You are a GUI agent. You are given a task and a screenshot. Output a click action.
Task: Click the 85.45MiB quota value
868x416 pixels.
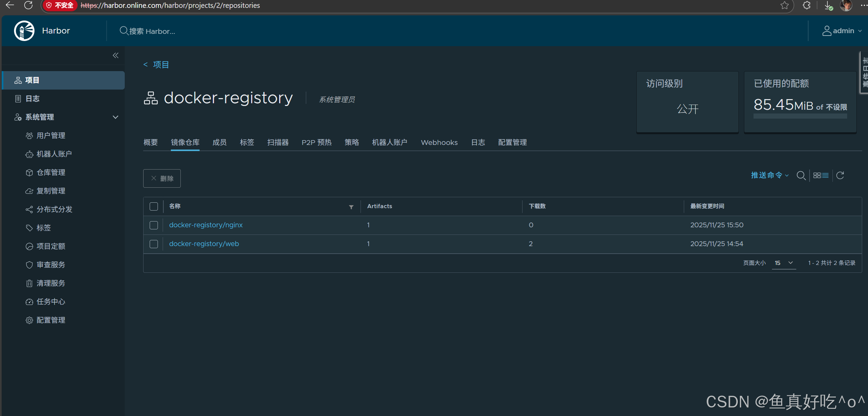[x=783, y=105]
